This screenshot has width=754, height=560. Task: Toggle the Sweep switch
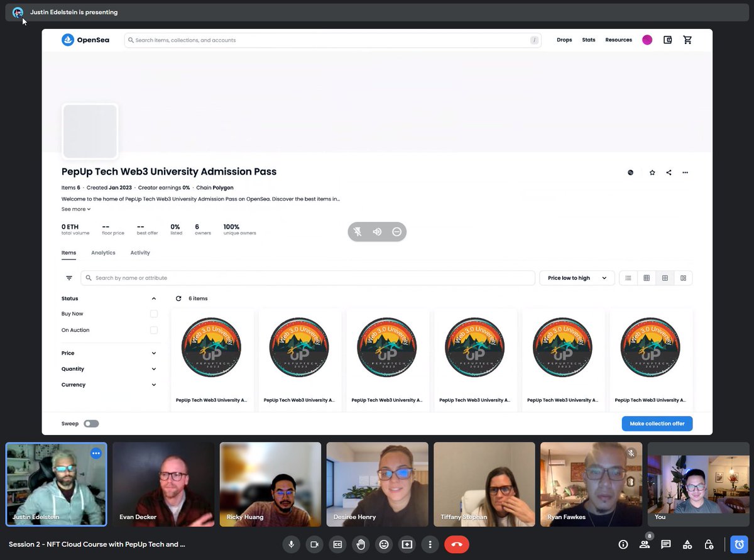[91, 424]
